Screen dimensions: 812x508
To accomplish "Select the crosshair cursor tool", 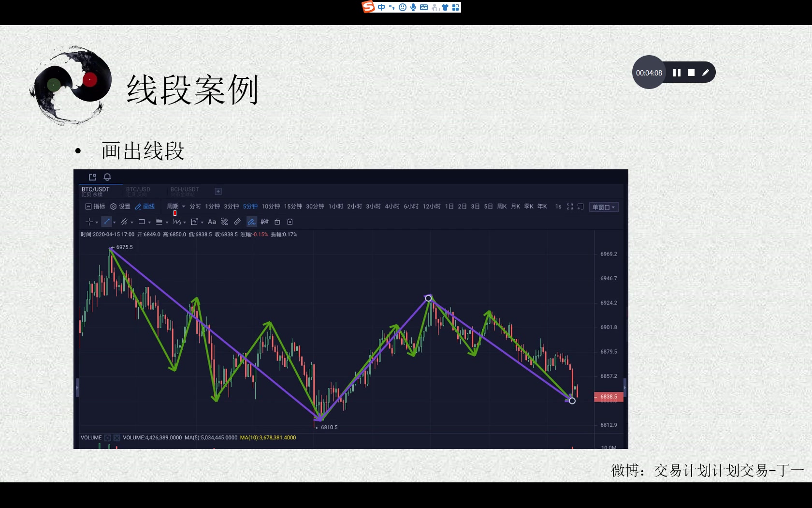I will 89,222.
